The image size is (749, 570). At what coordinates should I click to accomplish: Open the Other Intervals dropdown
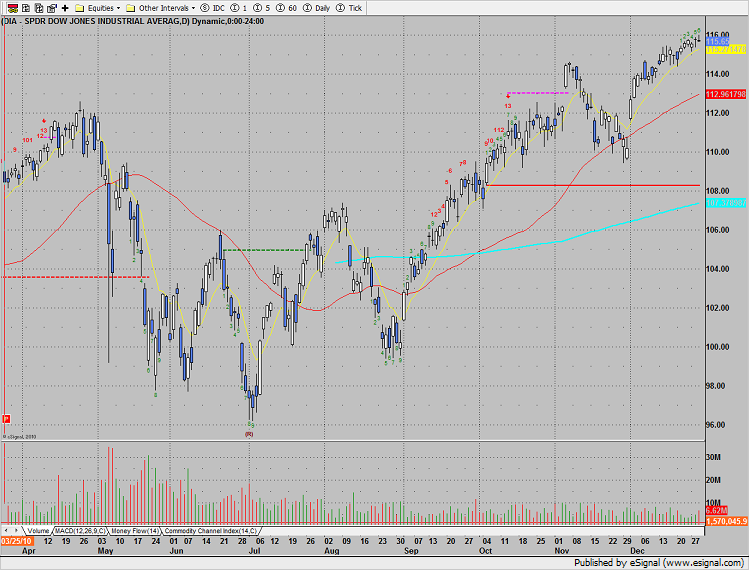160,8
